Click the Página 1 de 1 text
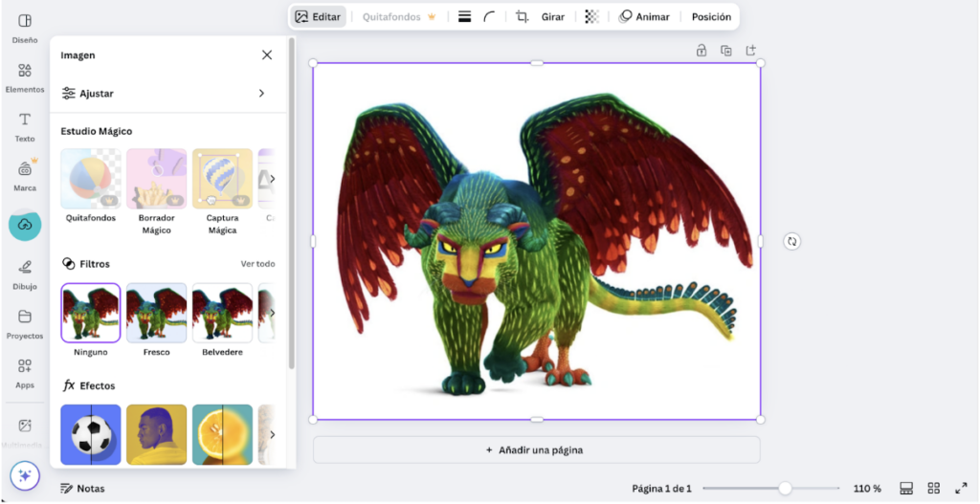The height and width of the screenshot is (504, 980). click(x=661, y=489)
